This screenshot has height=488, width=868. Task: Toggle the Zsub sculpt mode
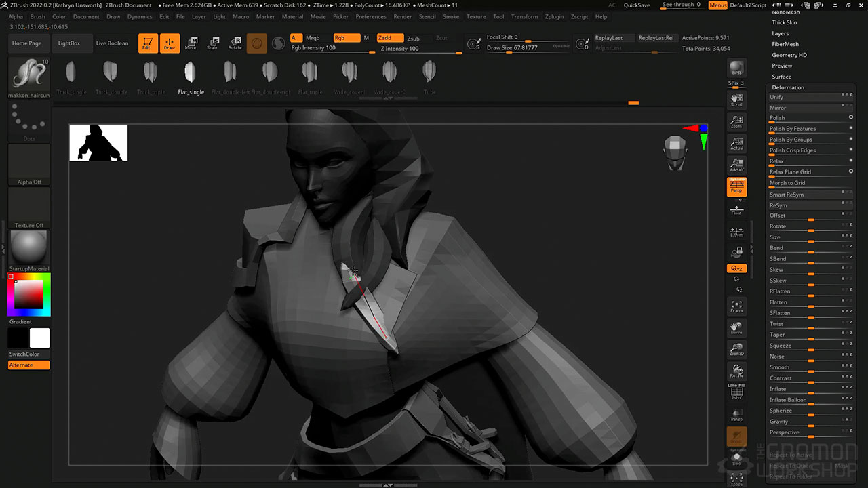(413, 39)
